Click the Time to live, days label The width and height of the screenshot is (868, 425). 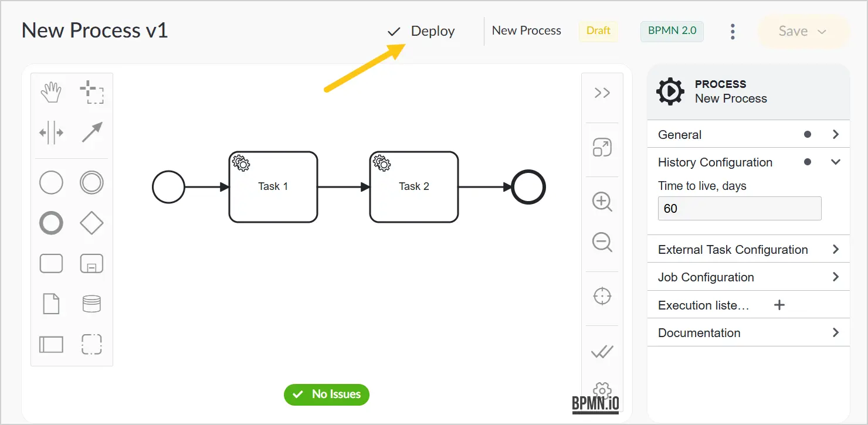[702, 186]
